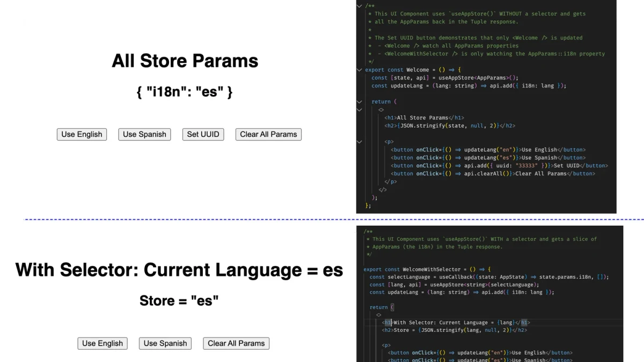This screenshot has height=362, width=644.
Task: Click the { "i18n": "es" } state text
Action: (185, 92)
